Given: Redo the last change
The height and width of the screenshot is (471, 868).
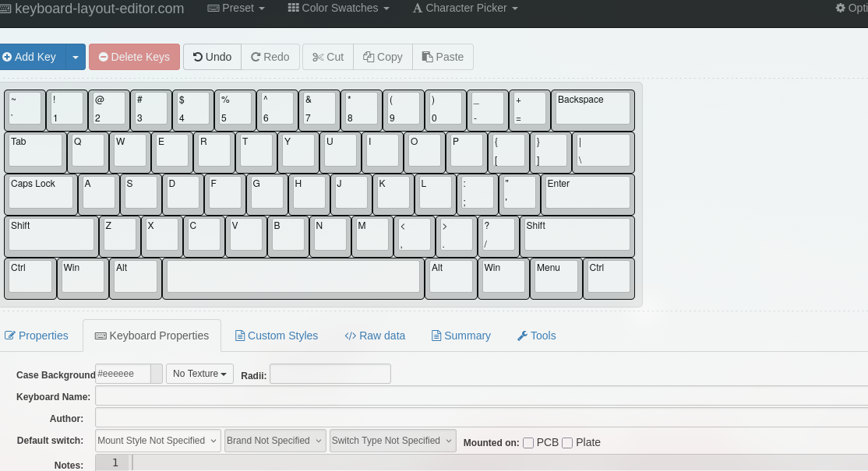Looking at the screenshot, I should [270, 56].
